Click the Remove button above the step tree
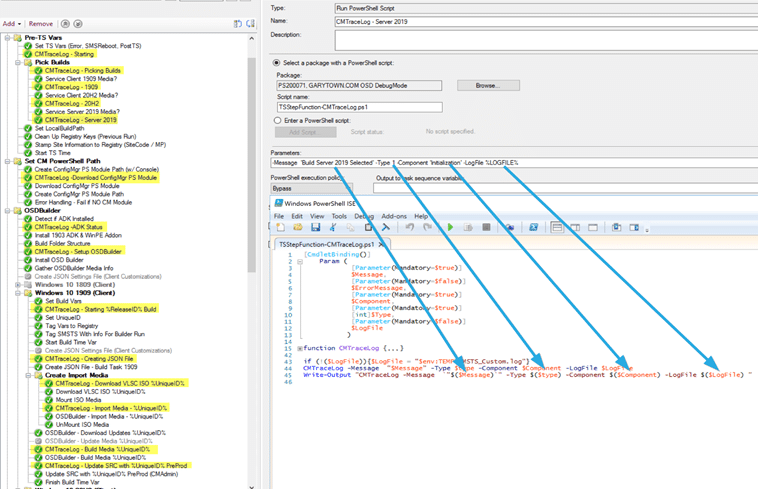Image resolution: width=758 pixels, height=489 pixels. coord(41,24)
